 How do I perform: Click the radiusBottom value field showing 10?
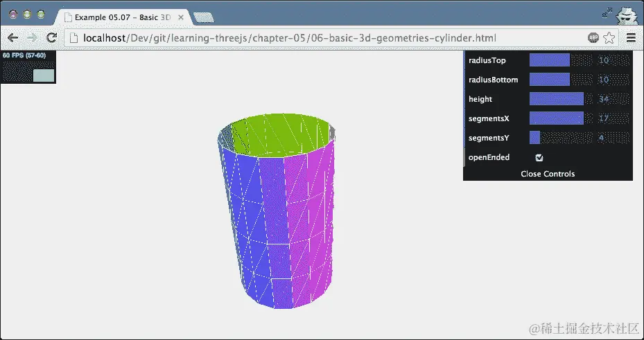(x=613, y=80)
